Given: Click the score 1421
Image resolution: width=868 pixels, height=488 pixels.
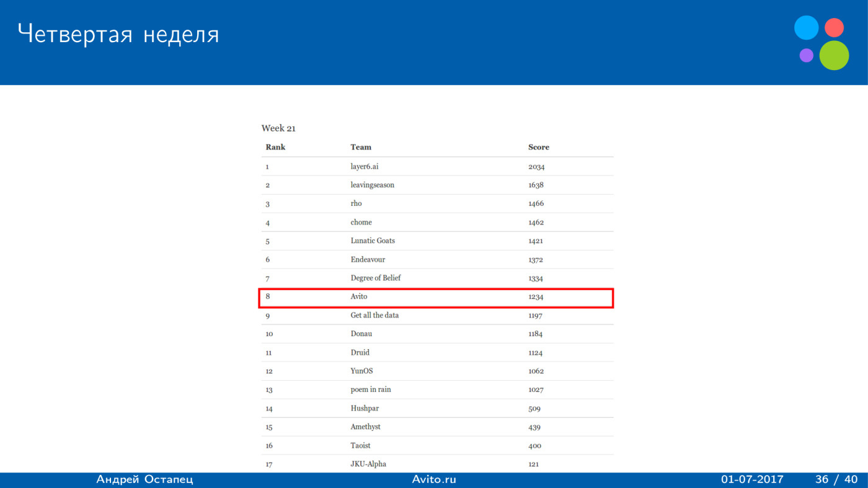Looking at the screenshot, I should point(536,241).
